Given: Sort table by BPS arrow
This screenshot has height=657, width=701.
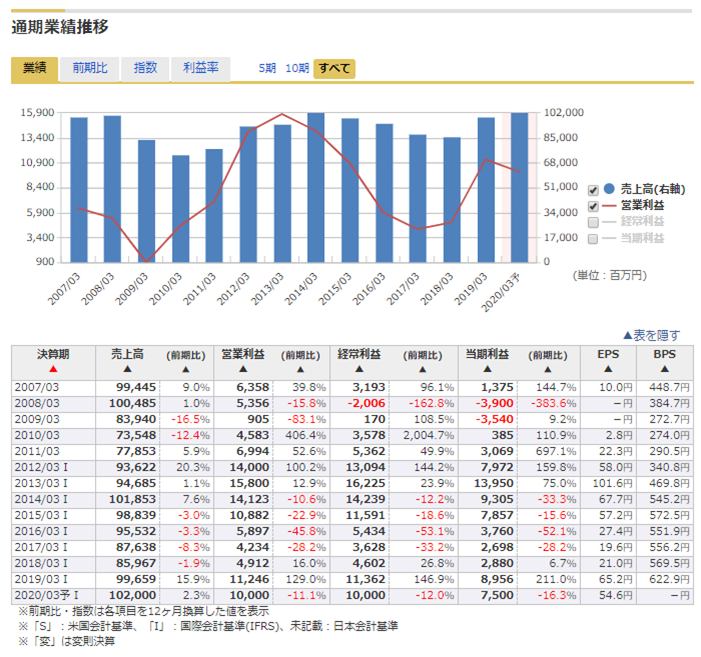Looking at the screenshot, I should (x=664, y=369).
